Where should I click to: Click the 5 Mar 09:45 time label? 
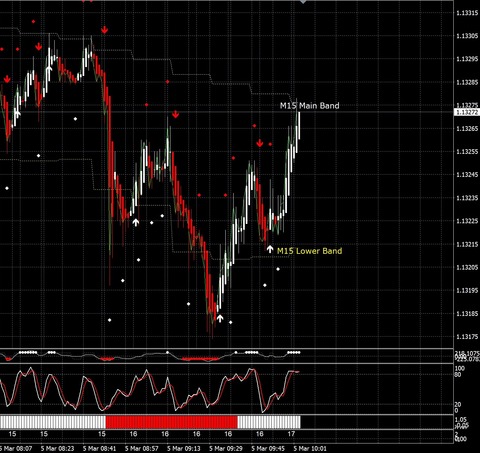click(268, 448)
